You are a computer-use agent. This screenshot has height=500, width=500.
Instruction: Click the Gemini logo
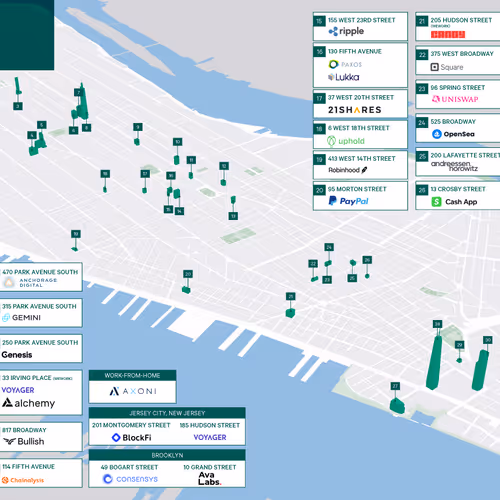(21, 318)
